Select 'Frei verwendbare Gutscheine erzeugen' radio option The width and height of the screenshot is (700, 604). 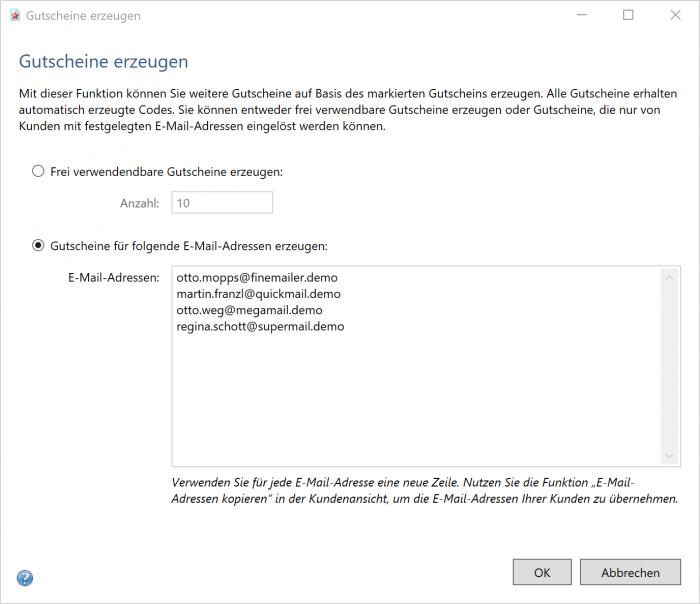coord(39,172)
